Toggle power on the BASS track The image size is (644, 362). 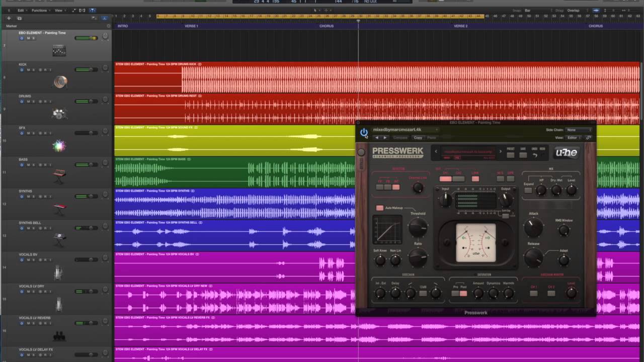coord(22,165)
